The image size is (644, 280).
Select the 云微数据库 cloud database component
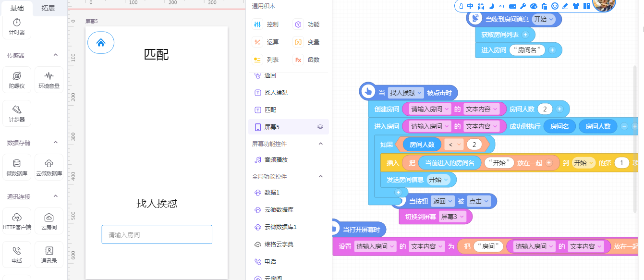point(49,168)
